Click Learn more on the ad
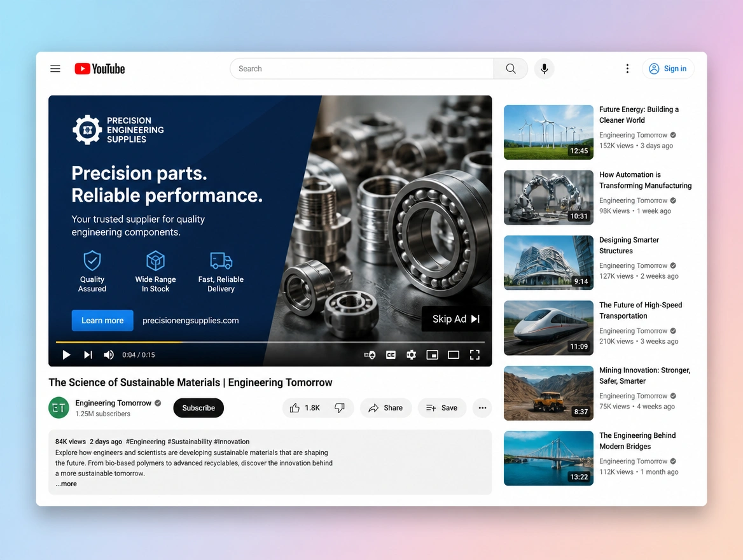 click(x=102, y=321)
